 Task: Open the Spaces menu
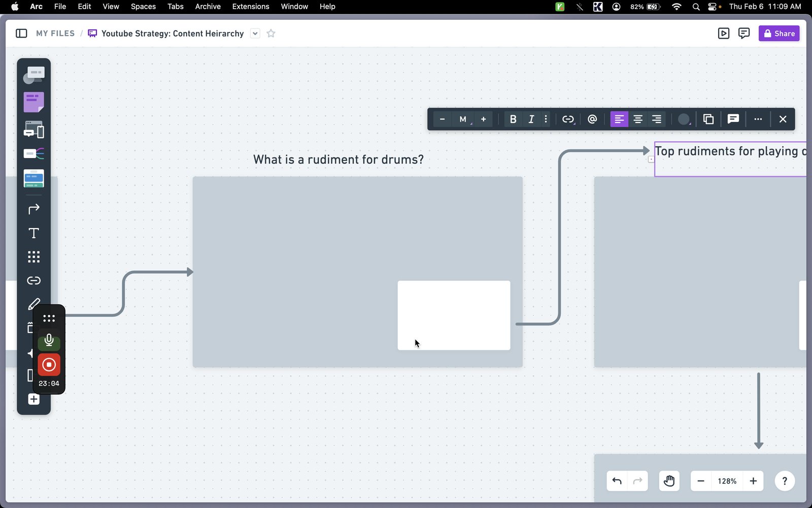click(x=143, y=7)
